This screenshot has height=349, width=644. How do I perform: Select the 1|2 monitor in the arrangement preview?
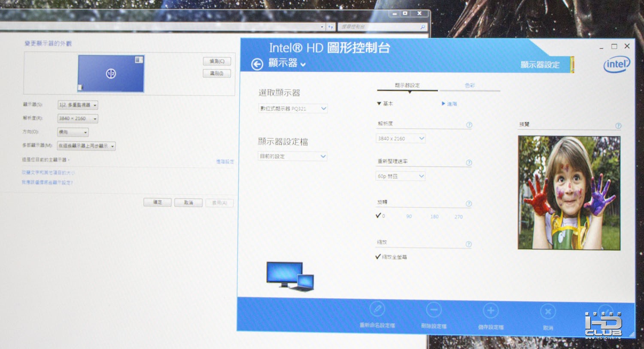[111, 73]
